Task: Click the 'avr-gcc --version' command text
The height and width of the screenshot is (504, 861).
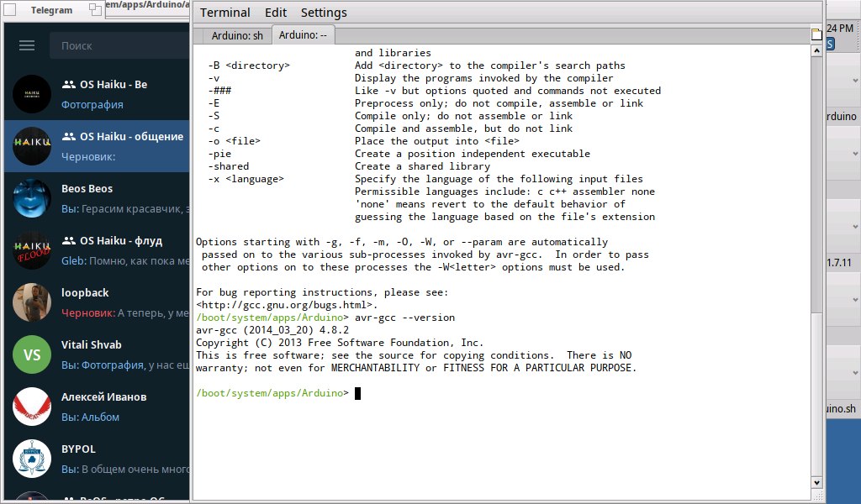Action: pyautogui.click(x=404, y=318)
